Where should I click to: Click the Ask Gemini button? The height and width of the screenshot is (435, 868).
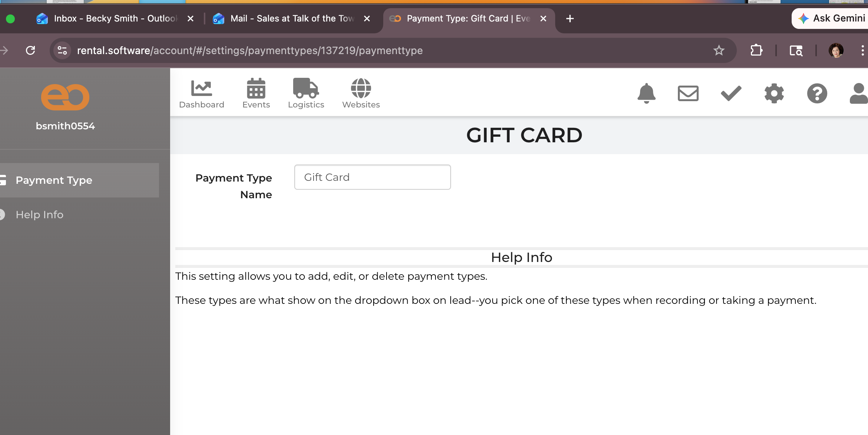(832, 19)
